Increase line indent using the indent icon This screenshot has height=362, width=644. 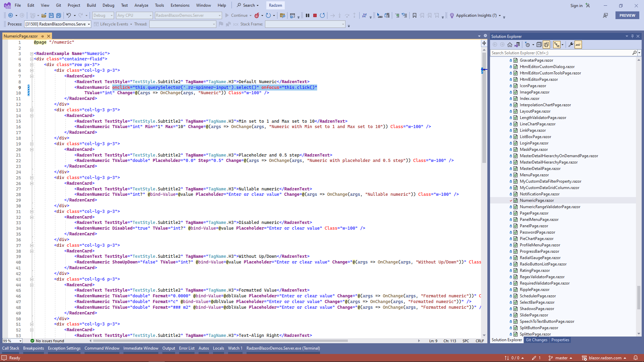[x=397, y=15]
